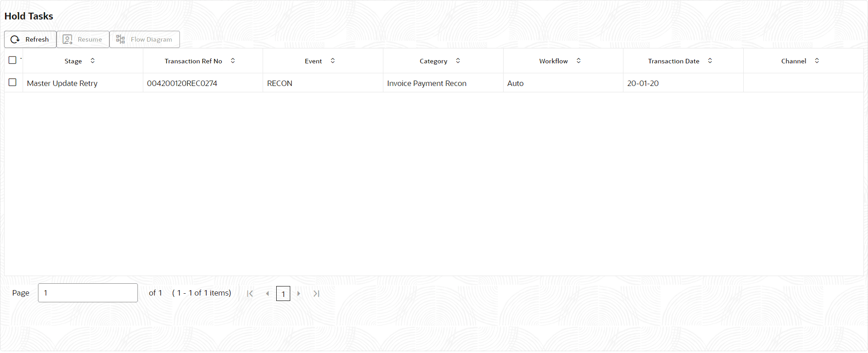Select page 1 in the pagination
The image size is (868, 353).
pos(283,294)
